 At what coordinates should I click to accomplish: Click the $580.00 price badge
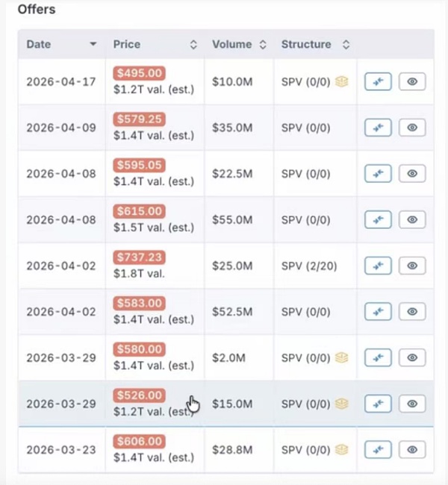point(139,349)
